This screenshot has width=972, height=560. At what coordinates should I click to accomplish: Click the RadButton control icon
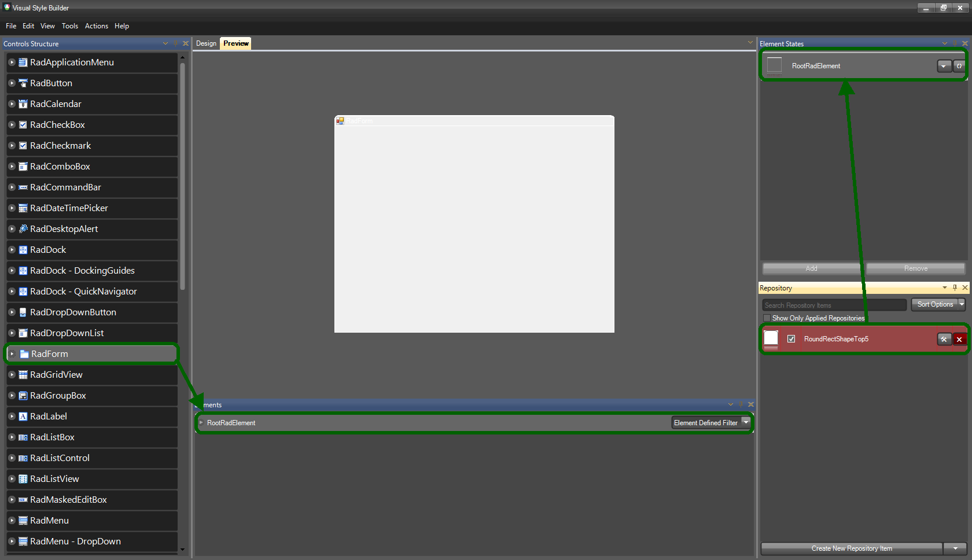[x=23, y=83]
